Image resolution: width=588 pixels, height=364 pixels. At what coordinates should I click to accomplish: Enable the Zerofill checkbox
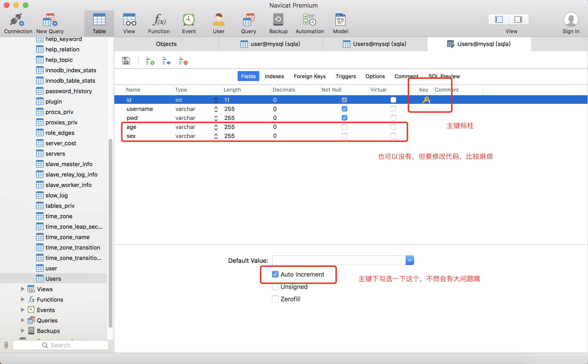pos(275,299)
